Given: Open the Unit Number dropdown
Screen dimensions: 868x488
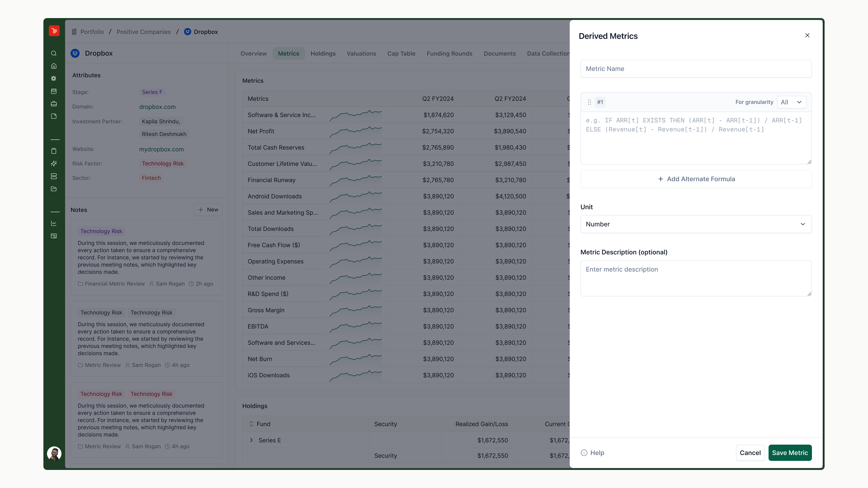Looking at the screenshot, I should click(x=696, y=224).
